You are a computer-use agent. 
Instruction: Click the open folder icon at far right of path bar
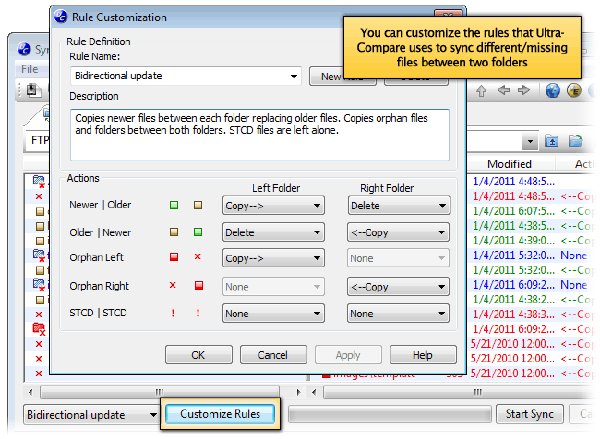[x=575, y=141]
